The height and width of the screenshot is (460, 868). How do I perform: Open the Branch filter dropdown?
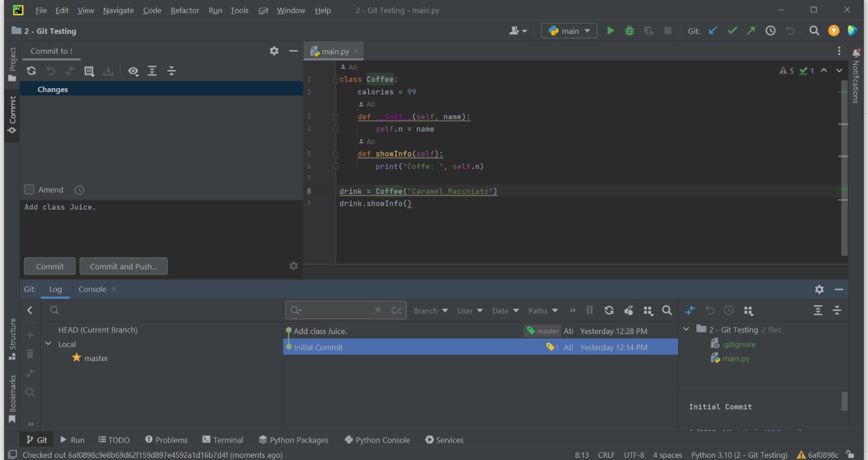pyautogui.click(x=430, y=310)
